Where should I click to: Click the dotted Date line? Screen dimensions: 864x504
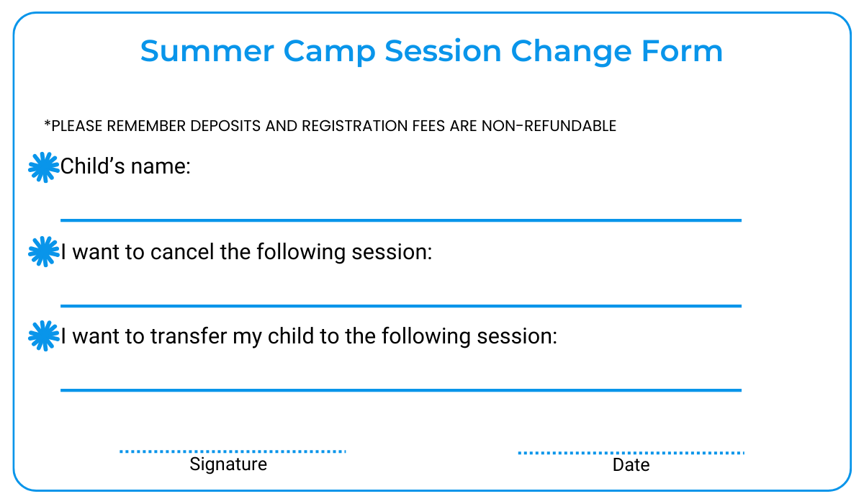(631, 452)
